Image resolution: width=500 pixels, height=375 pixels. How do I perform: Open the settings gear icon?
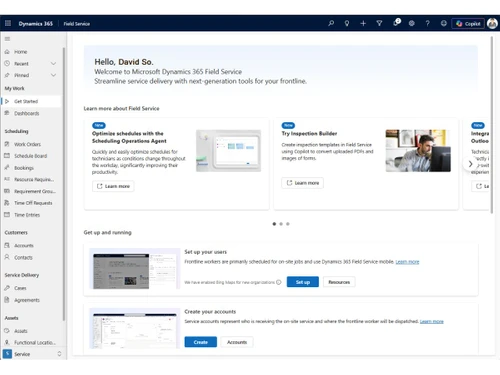coord(412,23)
